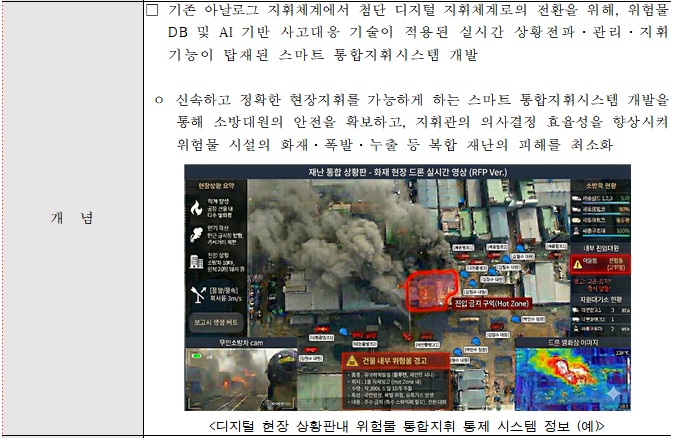Click the 내부 진입대원 panel header
The image size is (682, 438).
click(x=601, y=248)
